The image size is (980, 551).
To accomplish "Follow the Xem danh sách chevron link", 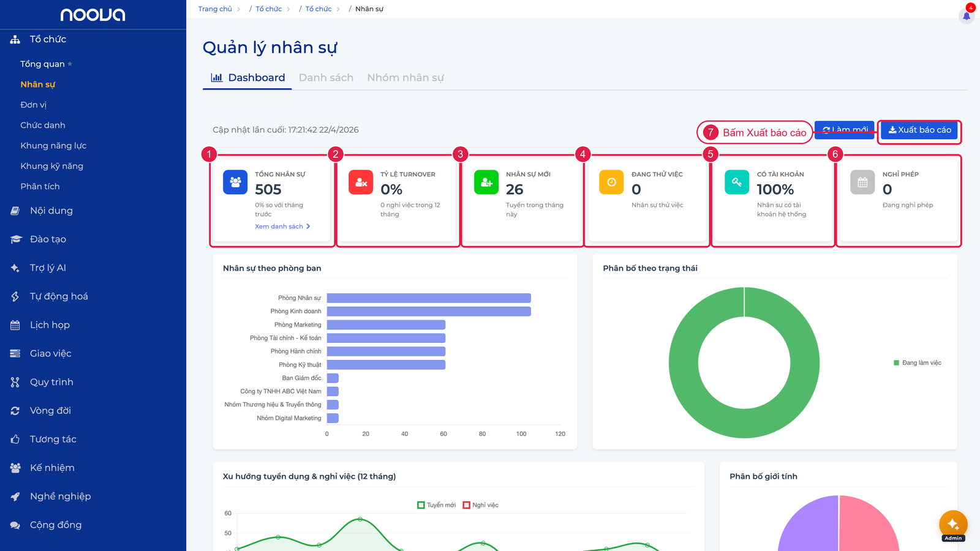I will click(282, 227).
